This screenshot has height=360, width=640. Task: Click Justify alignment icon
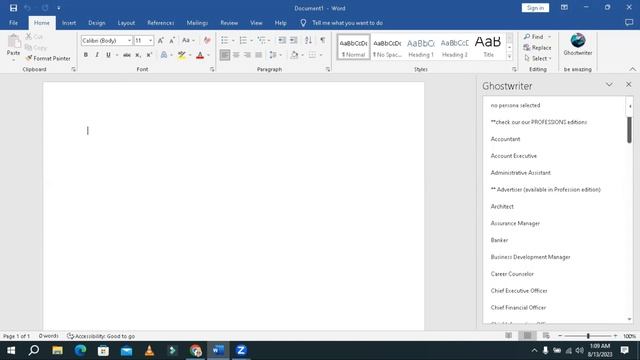click(259, 55)
